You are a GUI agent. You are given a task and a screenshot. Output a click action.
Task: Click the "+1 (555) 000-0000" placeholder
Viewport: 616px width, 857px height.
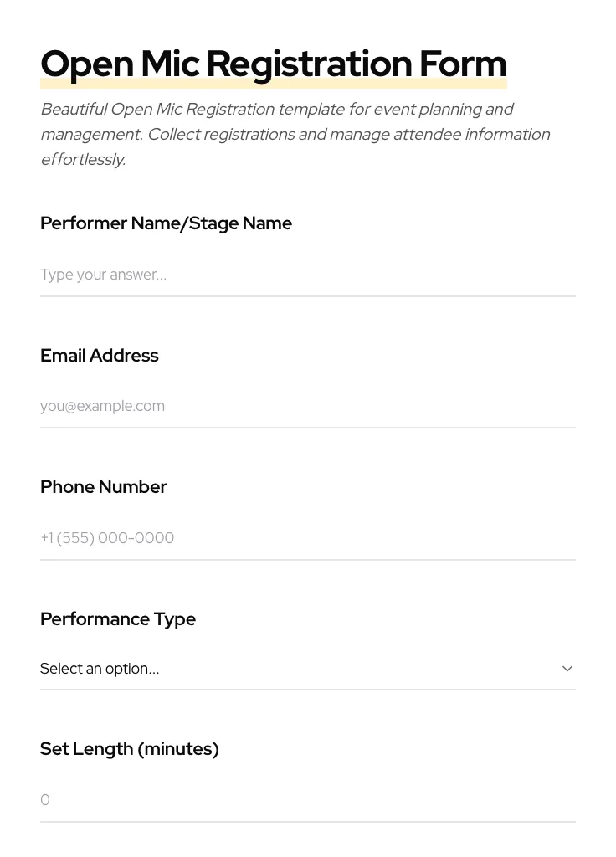[107, 538]
